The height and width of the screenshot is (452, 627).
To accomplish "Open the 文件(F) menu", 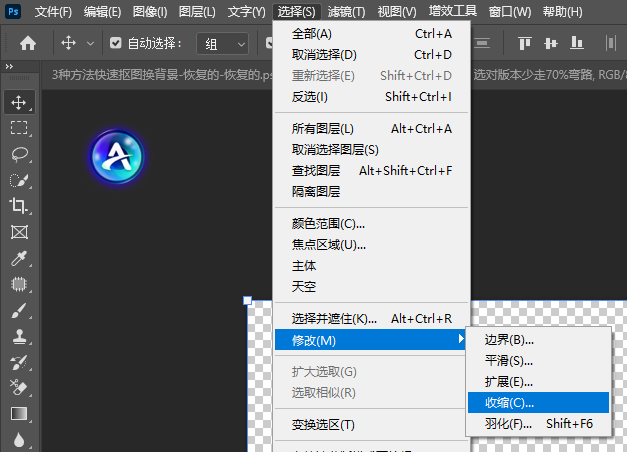I will 53,12.
